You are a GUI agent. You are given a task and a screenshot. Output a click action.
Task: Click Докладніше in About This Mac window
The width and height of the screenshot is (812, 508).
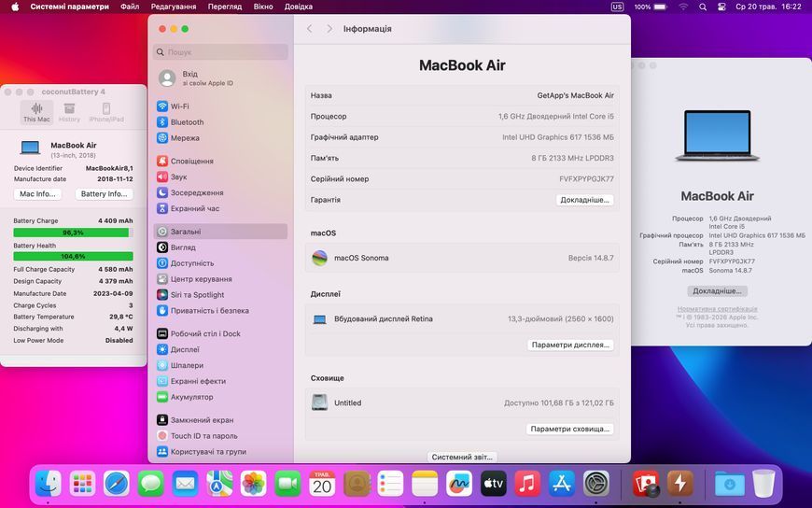click(717, 290)
